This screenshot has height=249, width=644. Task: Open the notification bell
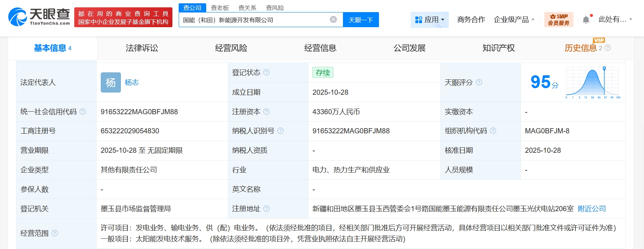pos(586,20)
